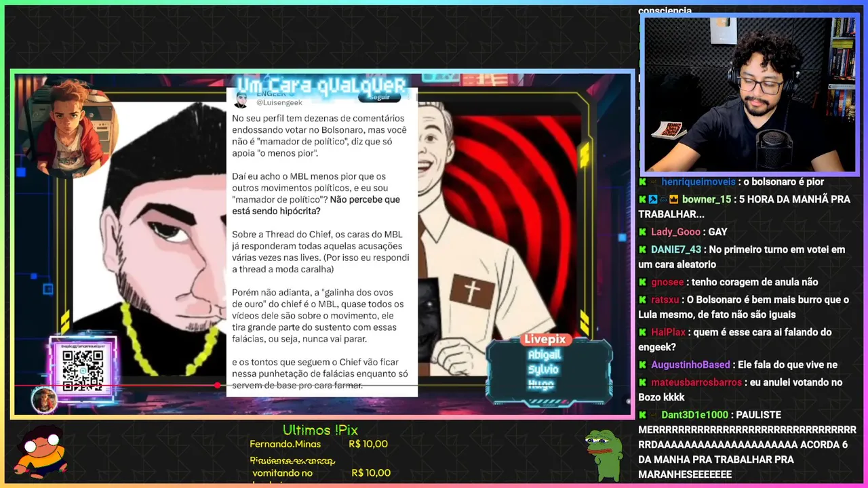Select chat user AugustinhoBased
This screenshot has height=488, width=868.
pos(690,365)
